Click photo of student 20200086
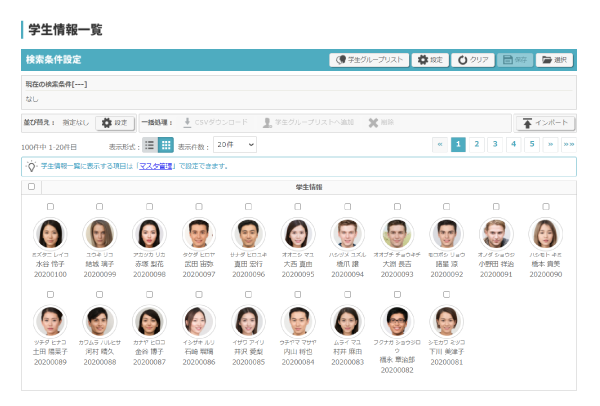This screenshot has width=600, height=406. (x=199, y=321)
